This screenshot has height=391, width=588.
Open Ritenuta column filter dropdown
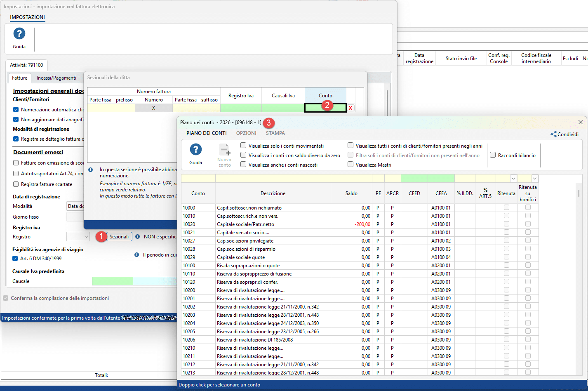pos(513,179)
